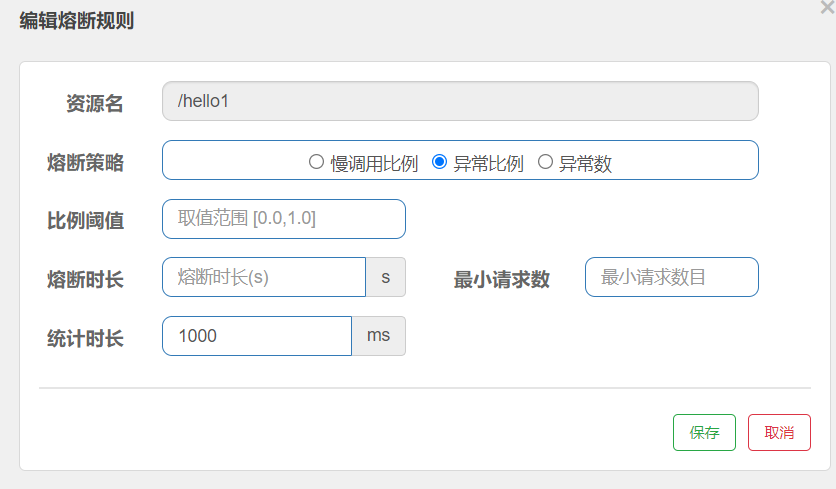Click the 熔断策略 label text

coord(85,163)
